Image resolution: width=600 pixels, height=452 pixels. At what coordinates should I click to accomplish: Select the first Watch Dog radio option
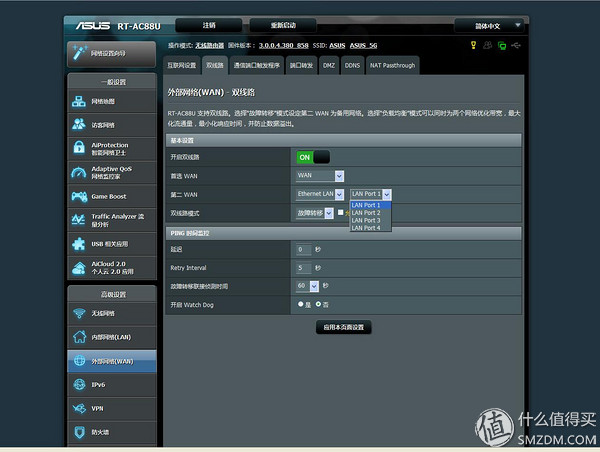pyautogui.click(x=300, y=304)
